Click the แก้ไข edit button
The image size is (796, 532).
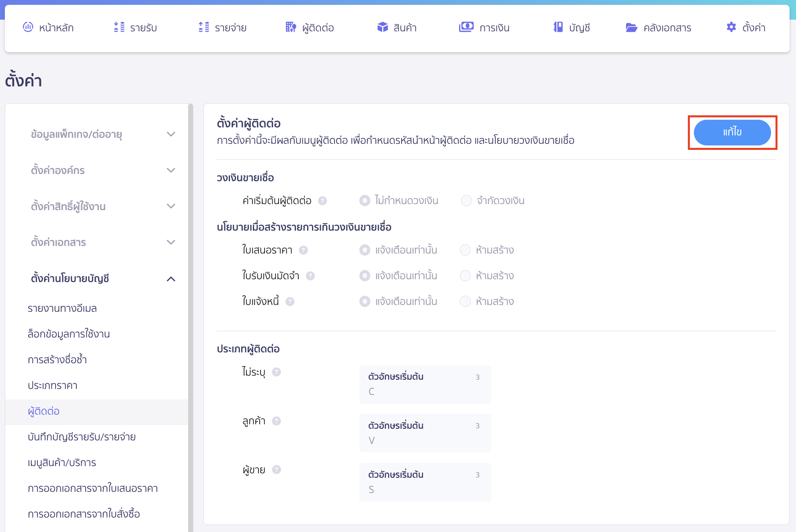(x=732, y=132)
